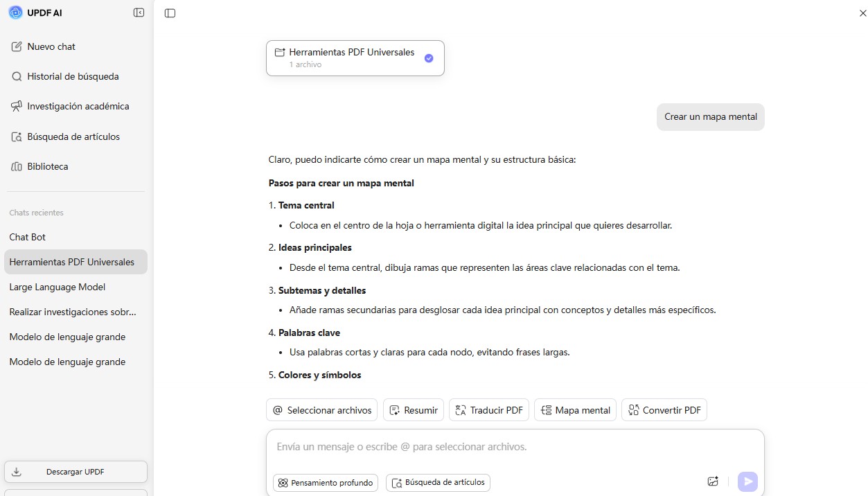
Task: Click the UPDF AI logo icon
Action: [x=15, y=12]
